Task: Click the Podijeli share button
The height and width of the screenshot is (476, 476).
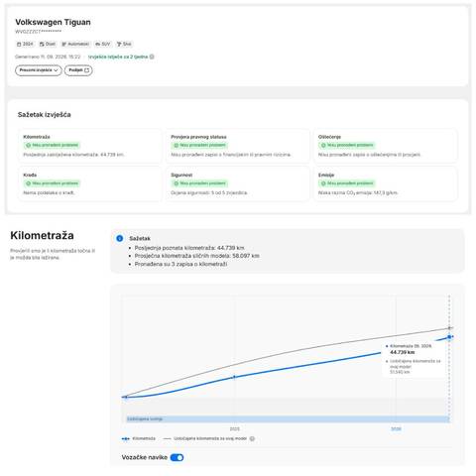Action: point(78,70)
